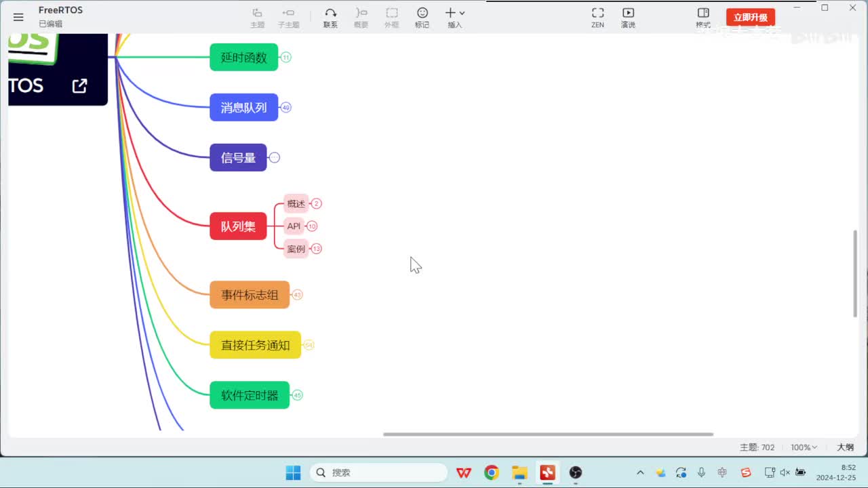Click the sync status tray icon

tap(681, 472)
